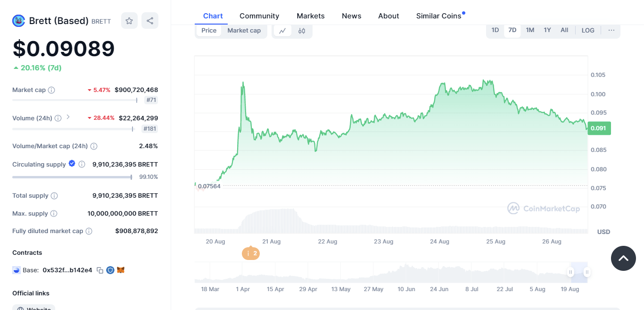Set chart range to 1Y
Screen dimensions: 644x310
547,30
